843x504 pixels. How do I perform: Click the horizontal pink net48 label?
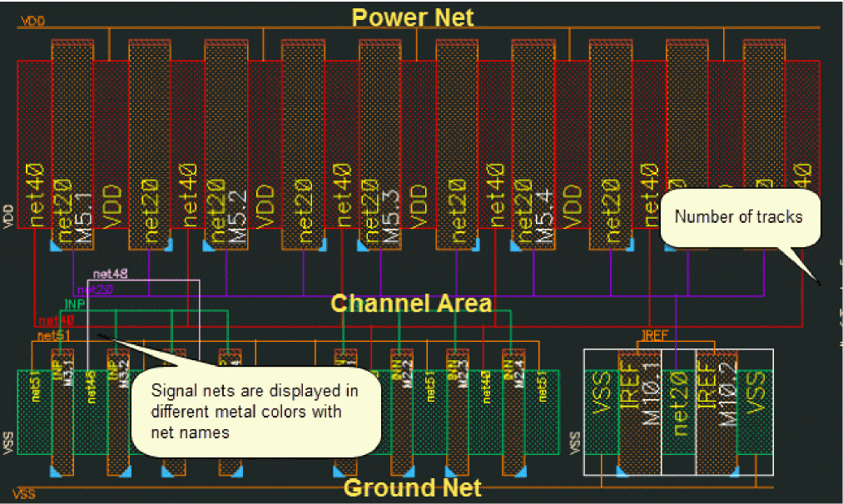tap(110, 274)
